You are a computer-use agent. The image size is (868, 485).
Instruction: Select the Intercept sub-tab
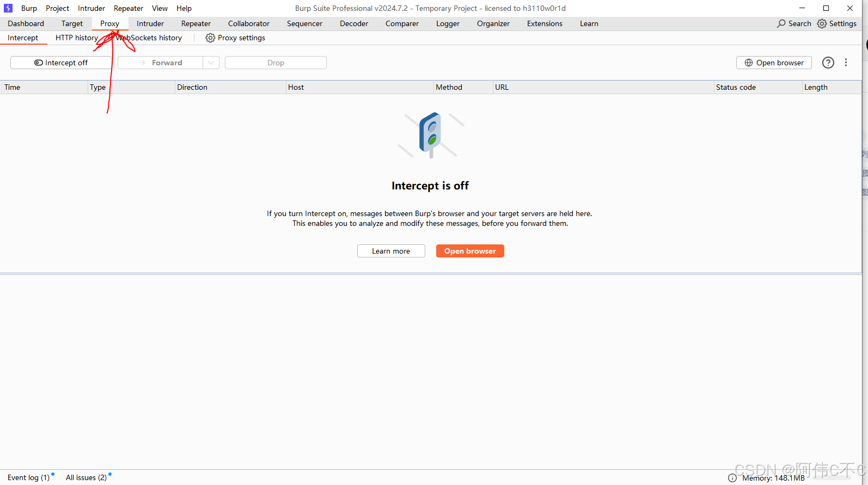(x=23, y=38)
